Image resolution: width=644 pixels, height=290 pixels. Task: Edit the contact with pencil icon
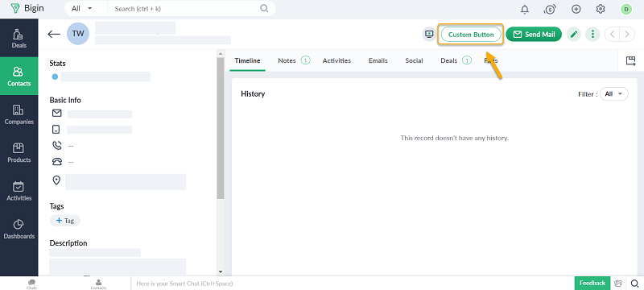[x=574, y=34]
